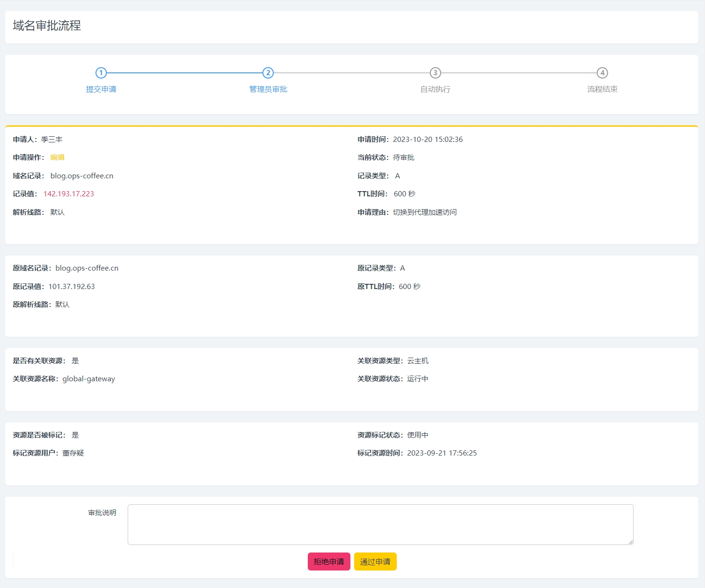Click step 2 circle icon
This screenshot has height=588, width=705.
[268, 73]
